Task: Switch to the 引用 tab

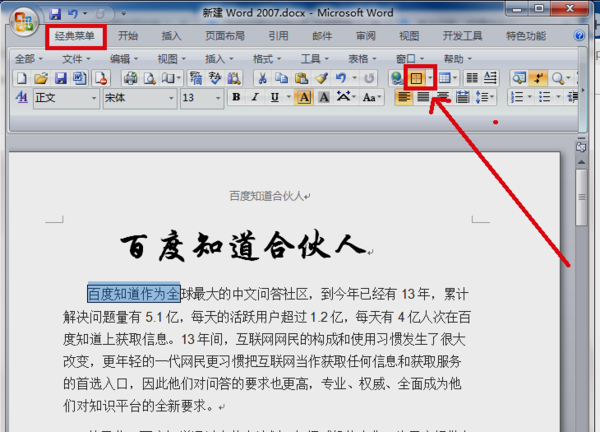Action: (278, 36)
